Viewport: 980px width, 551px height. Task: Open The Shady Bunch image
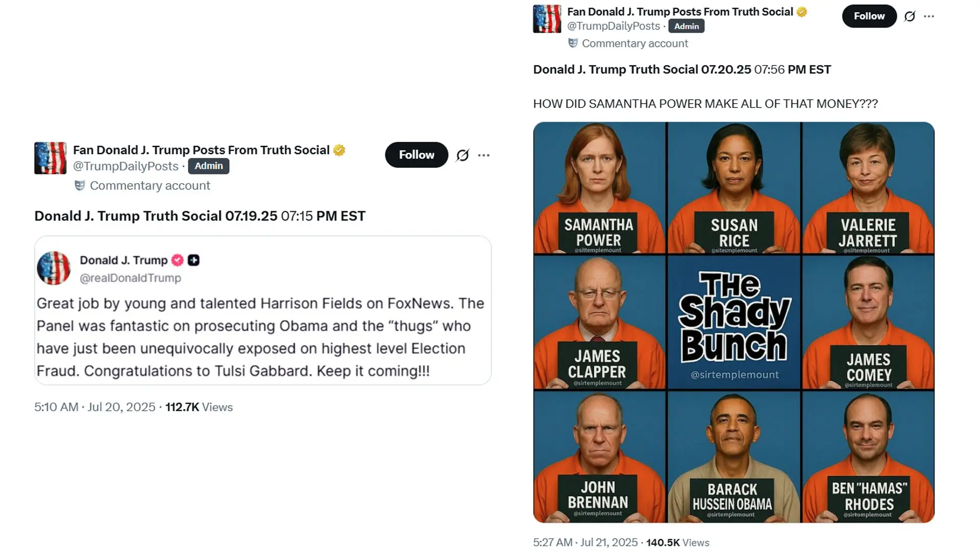click(734, 322)
